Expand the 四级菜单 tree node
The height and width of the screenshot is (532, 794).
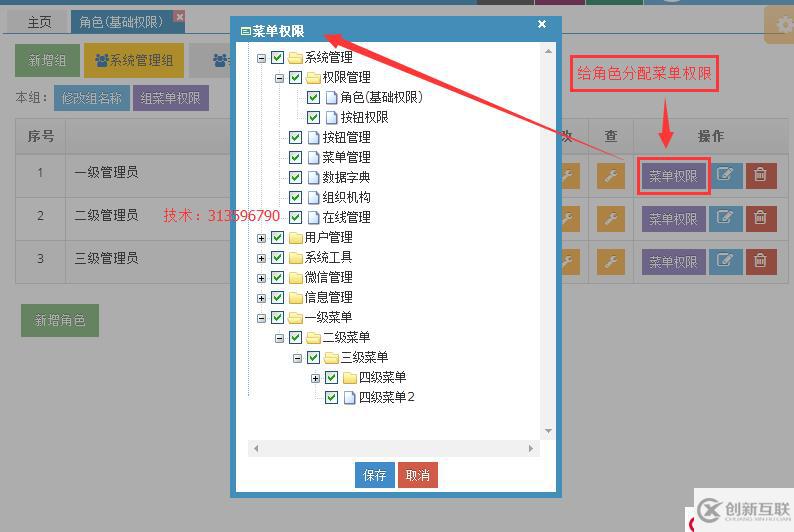pos(315,379)
